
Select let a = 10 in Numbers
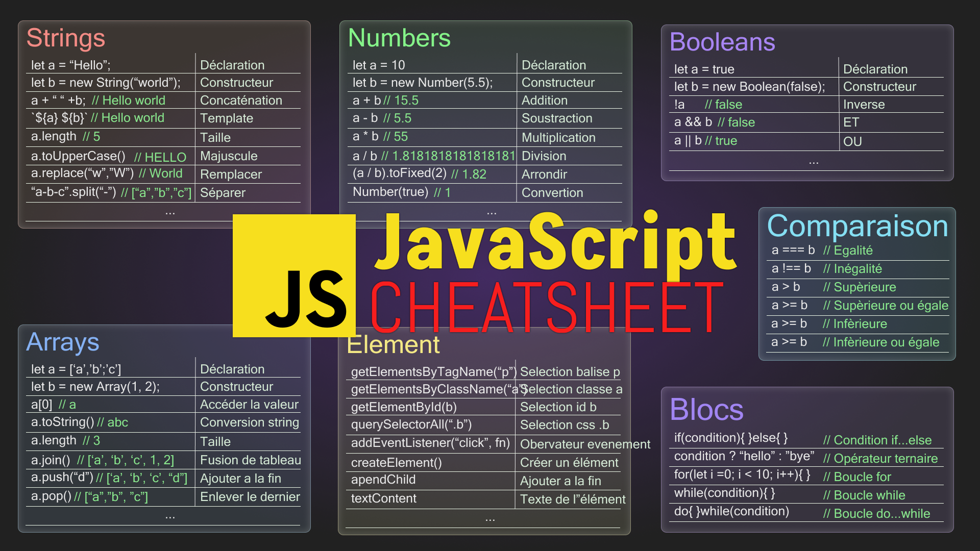click(x=379, y=65)
